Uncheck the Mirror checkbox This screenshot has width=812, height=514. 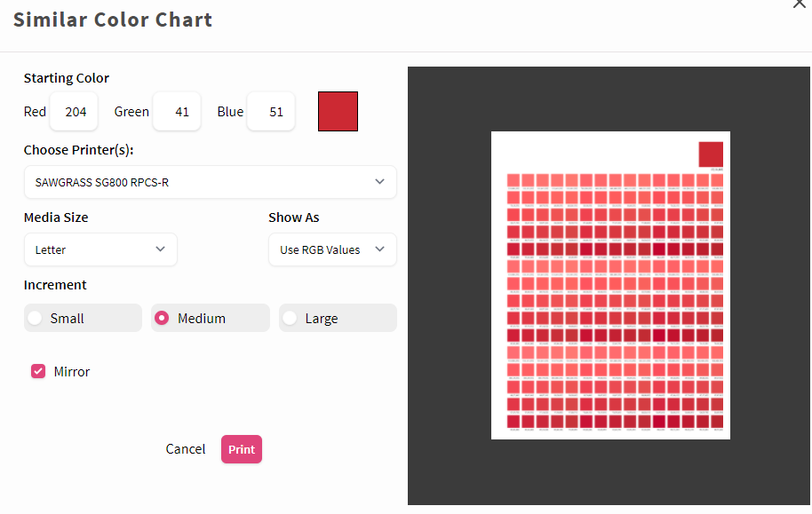(37, 371)
